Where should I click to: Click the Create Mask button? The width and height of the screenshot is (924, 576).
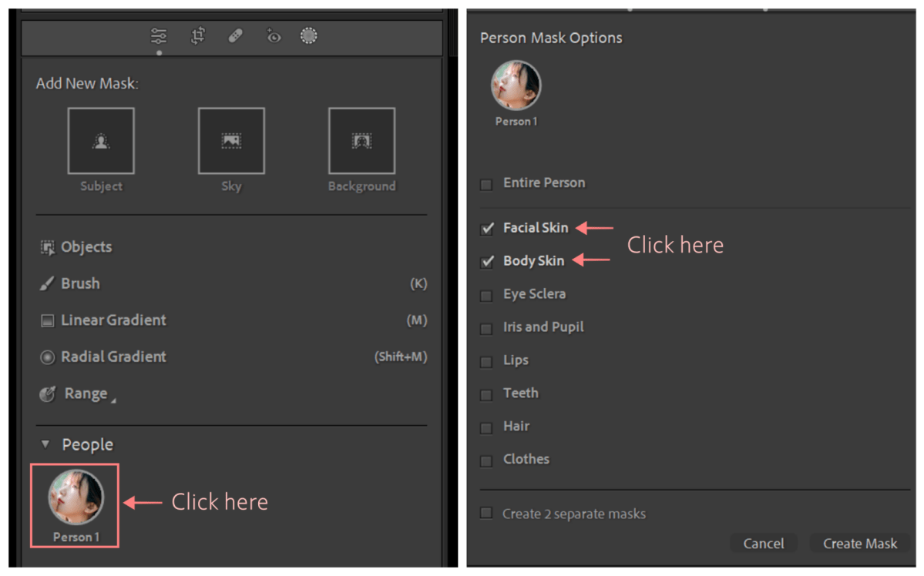[859, 544]
